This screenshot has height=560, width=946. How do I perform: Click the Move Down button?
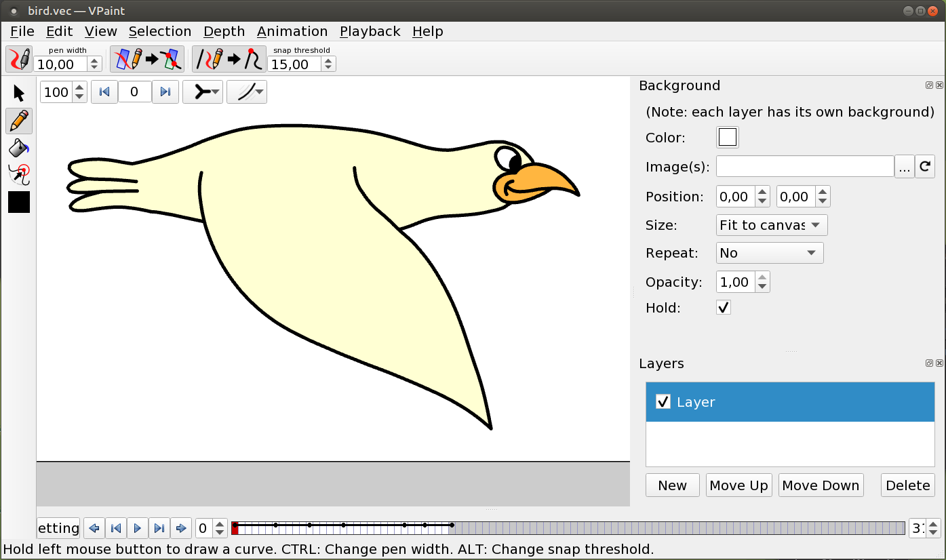click(x=821, y=485)
